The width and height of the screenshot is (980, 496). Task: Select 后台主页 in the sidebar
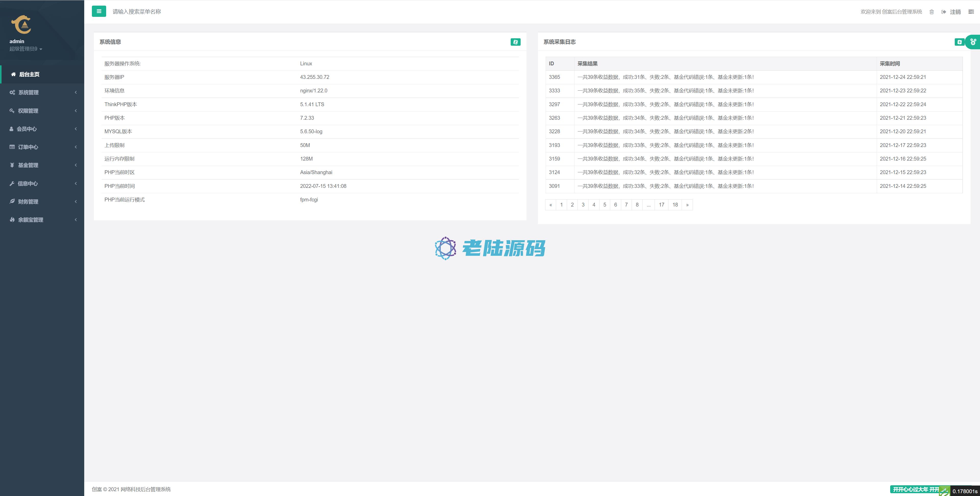click(29, 74)
